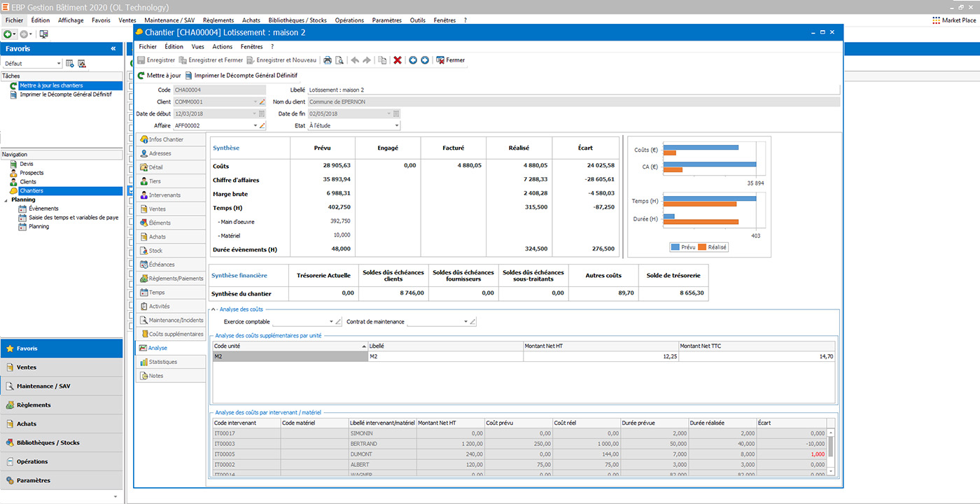
Task: Switch to the Échéances tab
Action: [170, 265]
